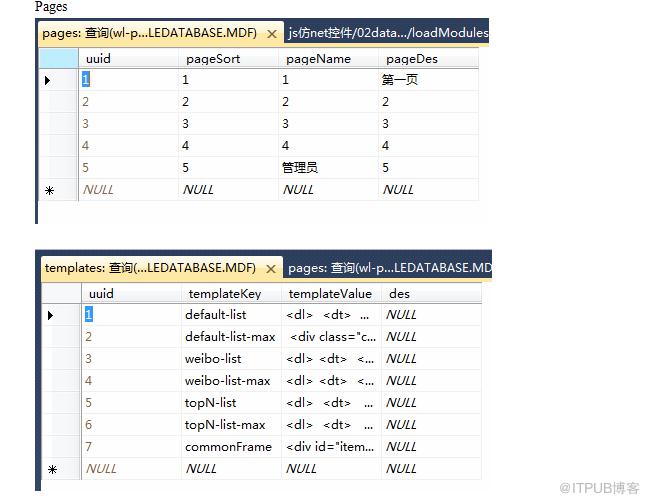Select the 'weibo-list-max' cell
Viewport: 649px width, 503px height.
coord(231,381)
